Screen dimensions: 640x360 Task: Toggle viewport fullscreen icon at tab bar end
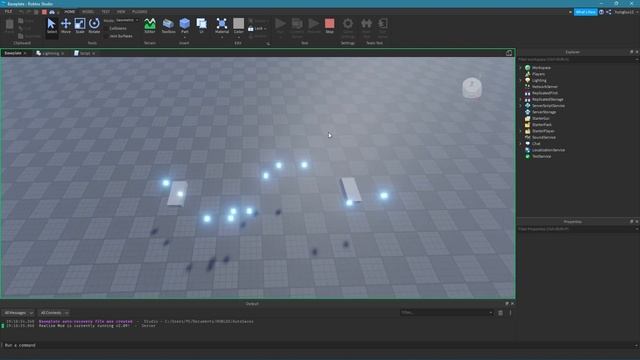click(509, 53)
